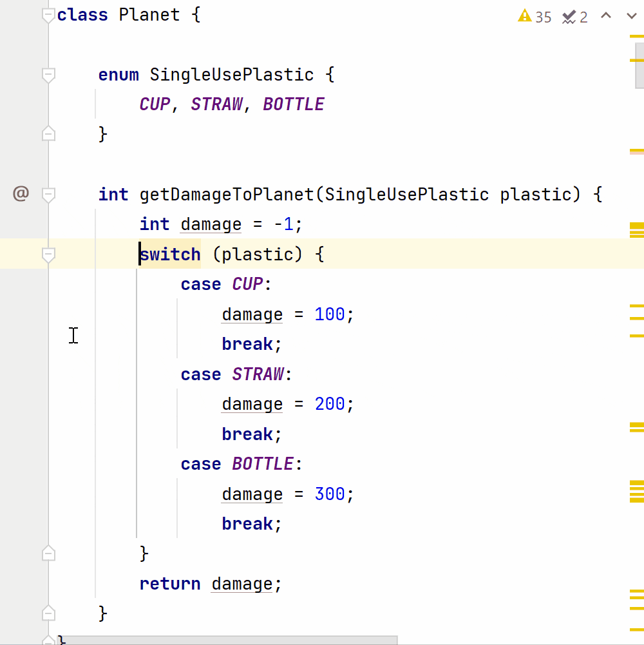Click the number 200 in the STRAW case
This screenshot has width=644, height=645.
coord(330,404)
